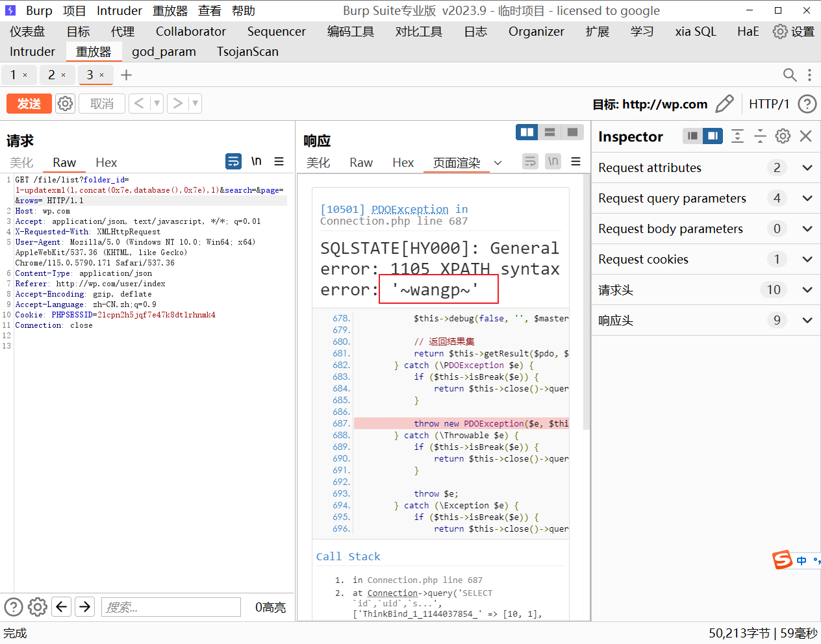The width and height of the screenshot is (821, 644).
Task: Open Inspector settings gear
Action: [783, 136]
